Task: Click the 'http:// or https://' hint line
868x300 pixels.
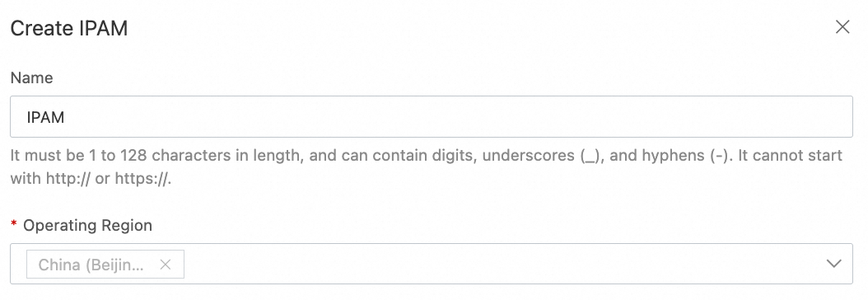Action: tap(91, 180)
